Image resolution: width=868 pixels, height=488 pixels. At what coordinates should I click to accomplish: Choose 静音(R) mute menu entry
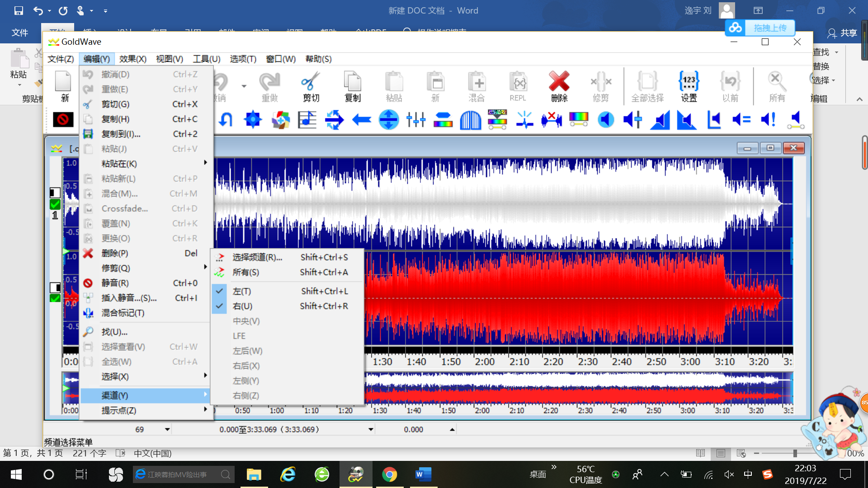point(115,283)
